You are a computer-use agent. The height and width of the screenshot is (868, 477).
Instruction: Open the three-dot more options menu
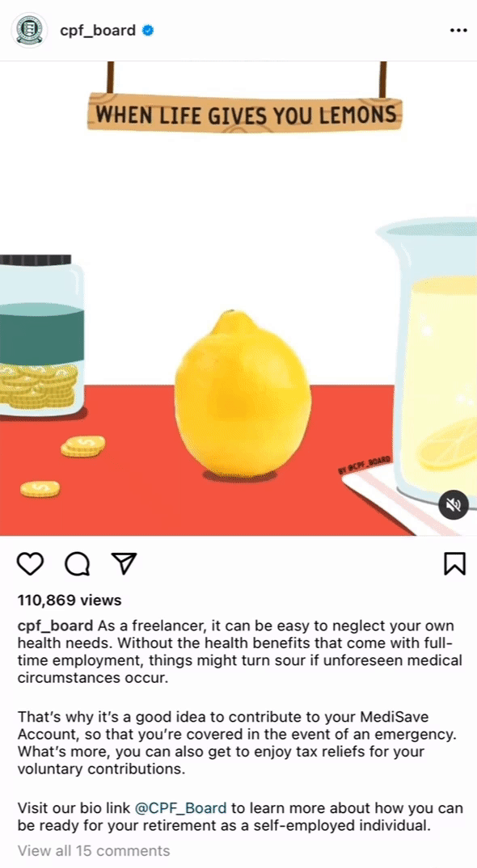click(x=458, y=31)
